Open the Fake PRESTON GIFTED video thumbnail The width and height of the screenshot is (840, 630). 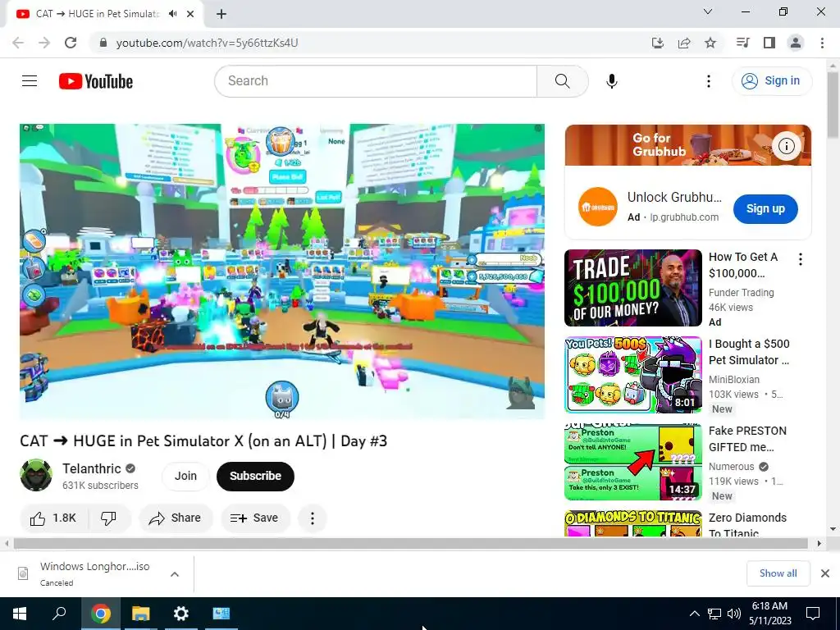pos(632,462)
